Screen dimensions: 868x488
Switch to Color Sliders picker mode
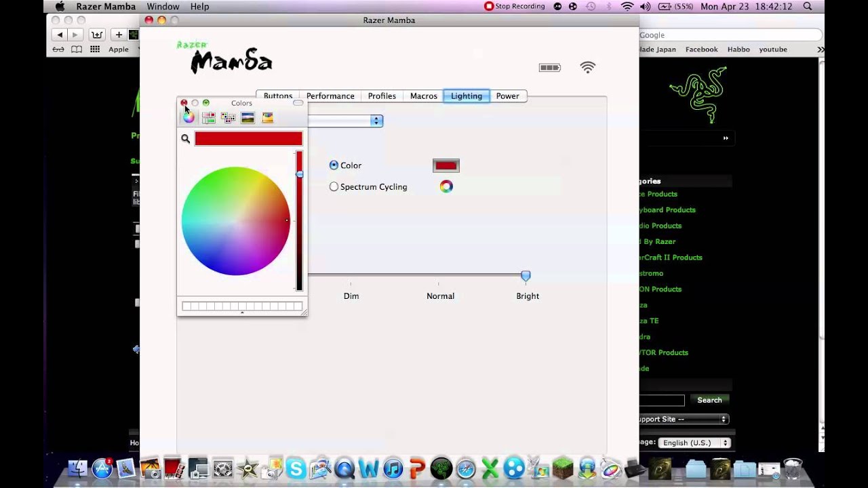click(208, 117)
